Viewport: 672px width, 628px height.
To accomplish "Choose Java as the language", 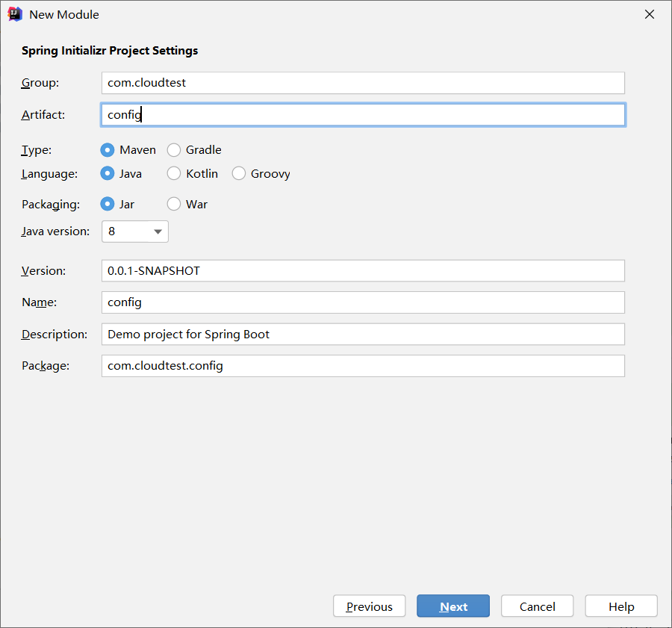I will [107, 173].
